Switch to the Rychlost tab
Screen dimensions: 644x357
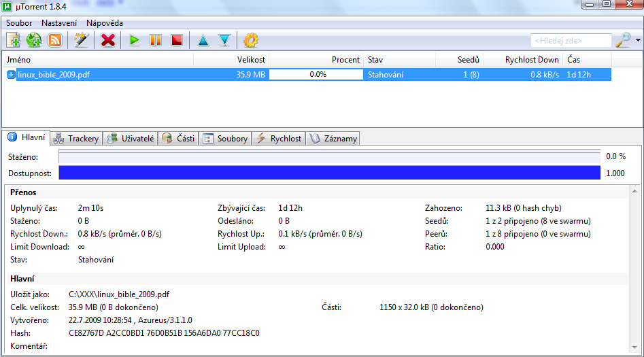pyautogui.click(x=278, y=139)
